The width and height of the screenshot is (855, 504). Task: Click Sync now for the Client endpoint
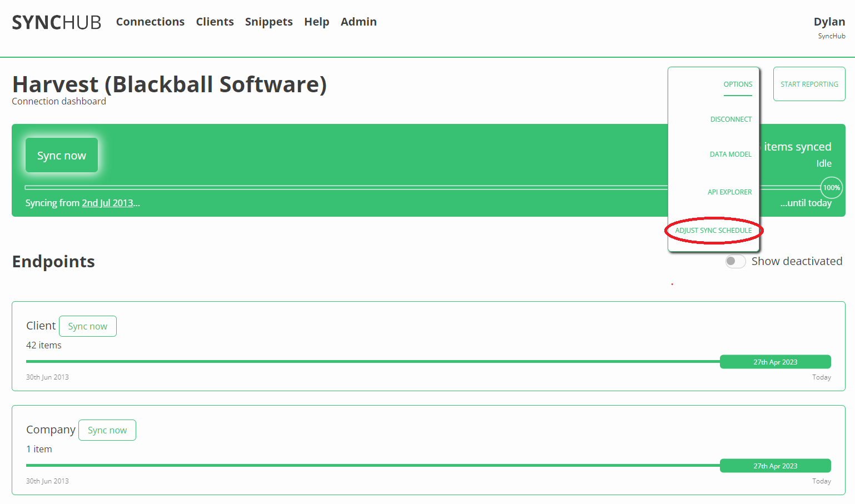click(x=88, y=326)
